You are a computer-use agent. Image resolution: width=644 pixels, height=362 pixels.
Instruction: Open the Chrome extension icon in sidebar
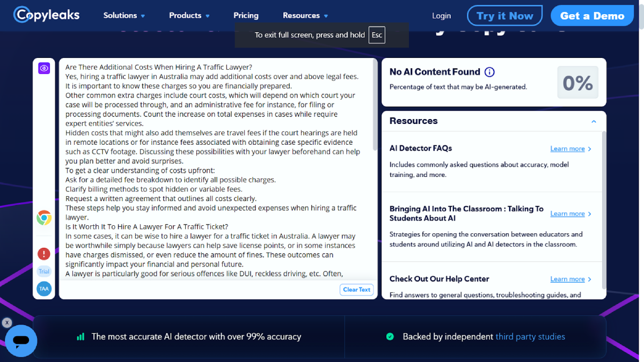pos(44,218)
